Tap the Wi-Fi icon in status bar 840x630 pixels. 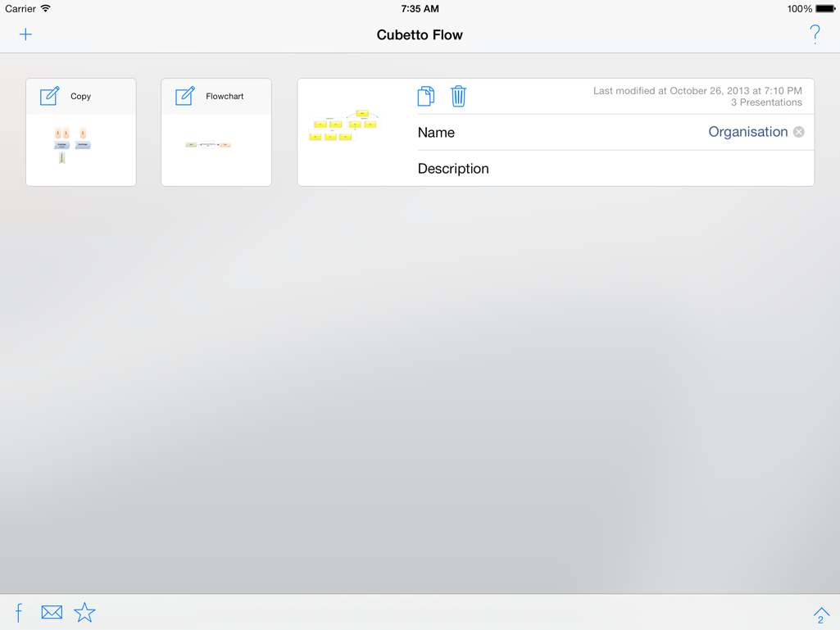(46, 8)
